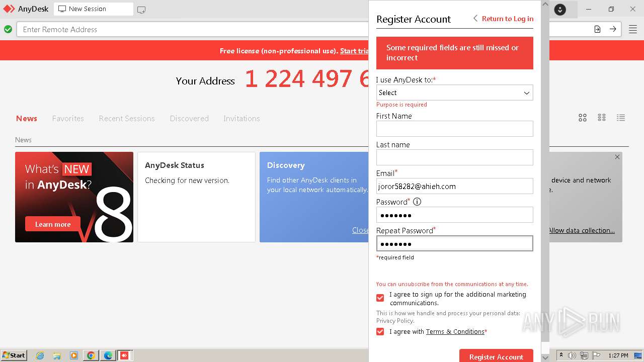644x362 pixels.
Task: Click the Repeat Password field
Action: pos(454,243)
